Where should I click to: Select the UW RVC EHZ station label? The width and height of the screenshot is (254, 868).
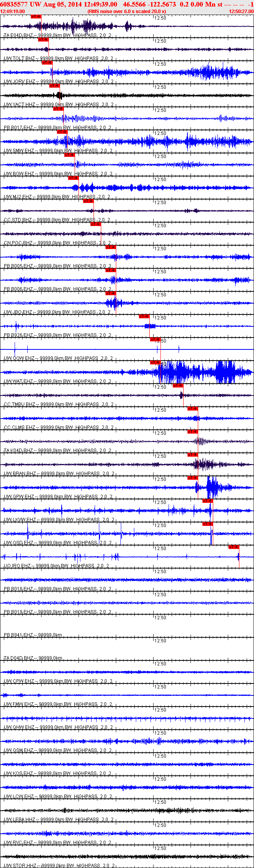(x=58, y=843)
